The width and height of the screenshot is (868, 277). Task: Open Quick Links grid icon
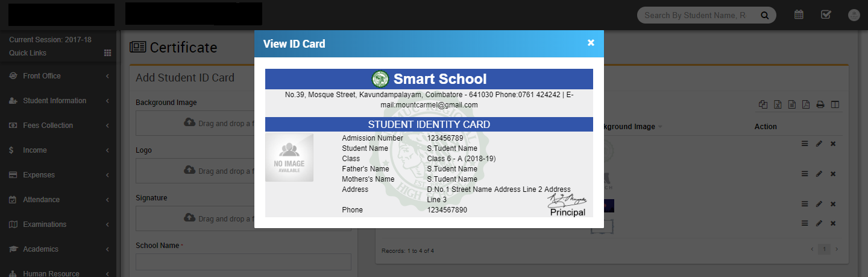coord(108,53)
